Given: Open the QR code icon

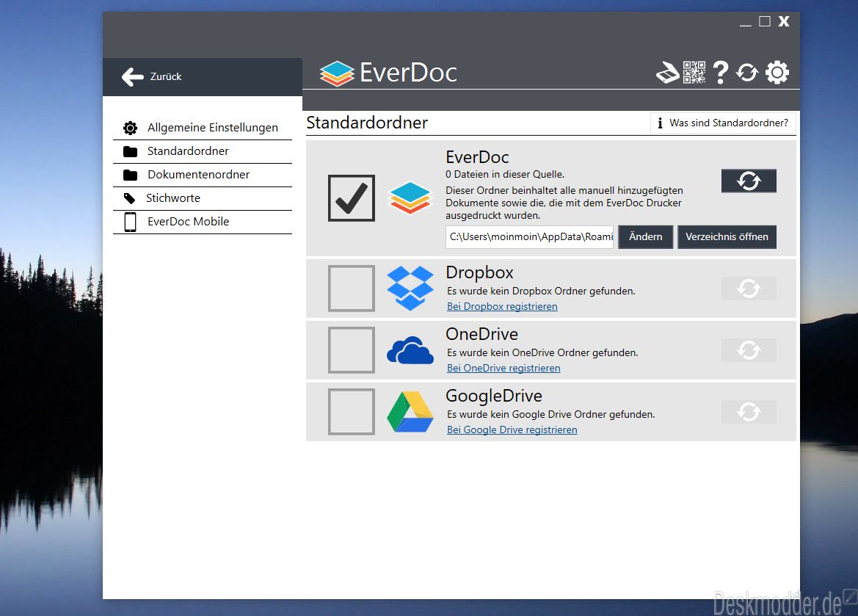Looking at the screenshot, I should click(x=694, y=72).
